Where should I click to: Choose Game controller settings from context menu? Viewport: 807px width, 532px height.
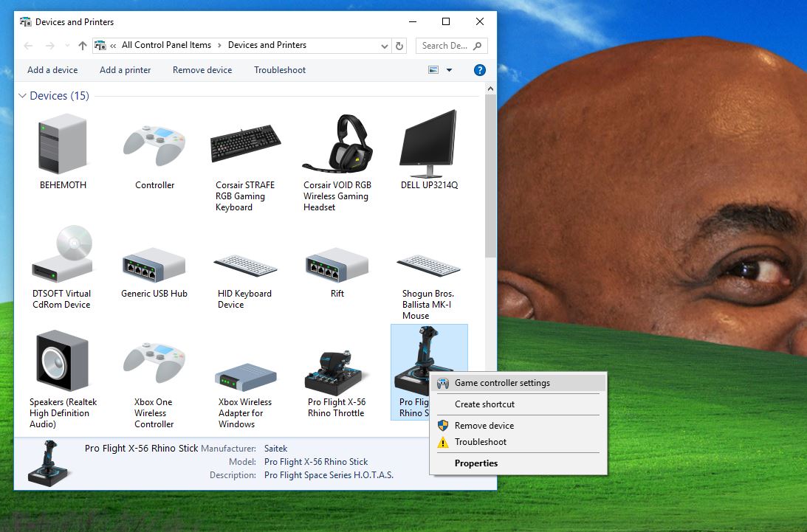tap(518, 383)
